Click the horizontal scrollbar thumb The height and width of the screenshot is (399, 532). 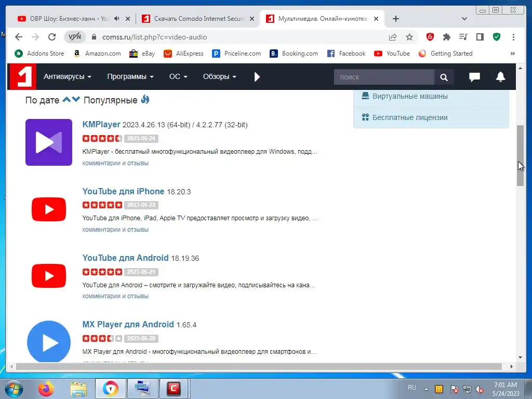(259, 366)
